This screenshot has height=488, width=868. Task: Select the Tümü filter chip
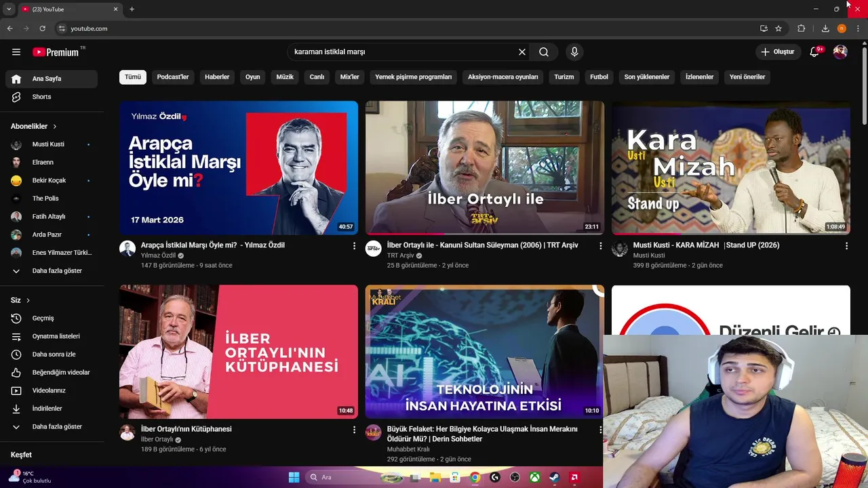(x=133, y=77)
